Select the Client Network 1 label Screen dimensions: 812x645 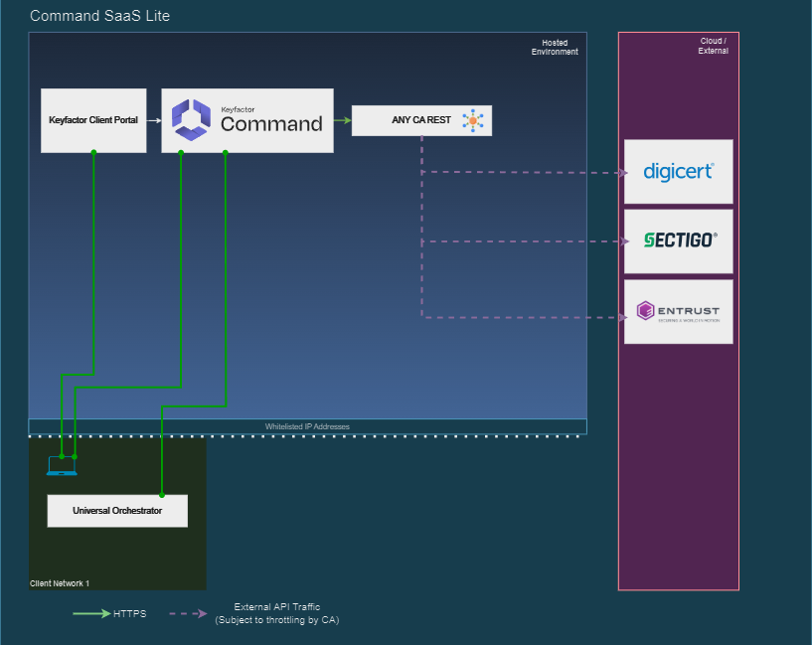(x=61, y=582)
